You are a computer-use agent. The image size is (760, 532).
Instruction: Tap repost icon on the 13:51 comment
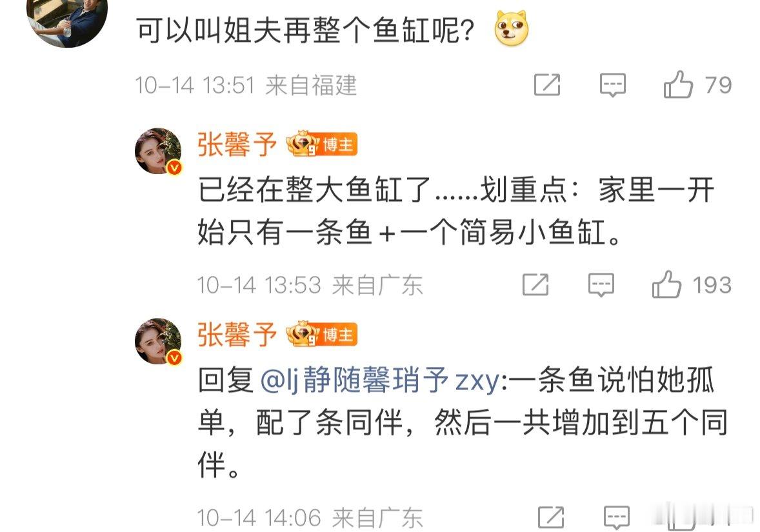(x=547, y=85)
